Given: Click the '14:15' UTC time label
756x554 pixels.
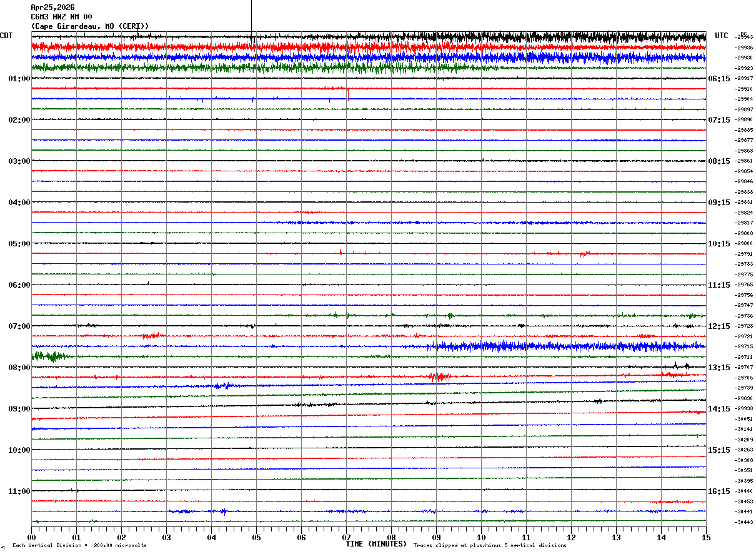Looking at the screenshot, I should [719, 409].
